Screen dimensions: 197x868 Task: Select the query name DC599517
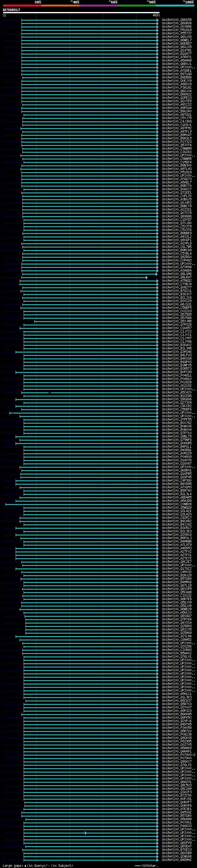click(x=11, y=10)
